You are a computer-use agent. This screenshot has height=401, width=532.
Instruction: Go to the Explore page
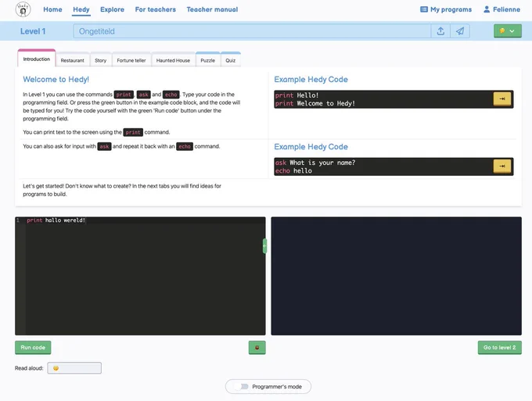point(113,9)
